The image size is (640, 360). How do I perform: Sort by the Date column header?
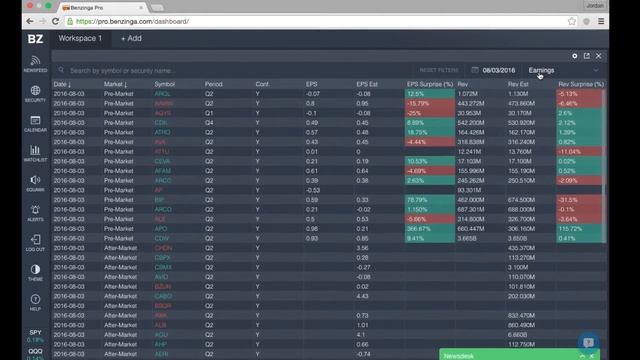[62, 84]
